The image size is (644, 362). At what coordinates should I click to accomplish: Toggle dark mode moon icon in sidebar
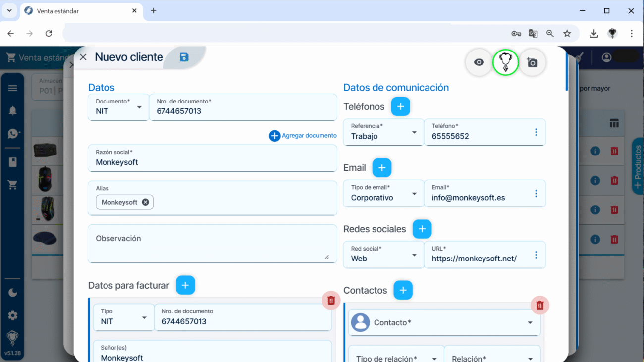(13, 293)
